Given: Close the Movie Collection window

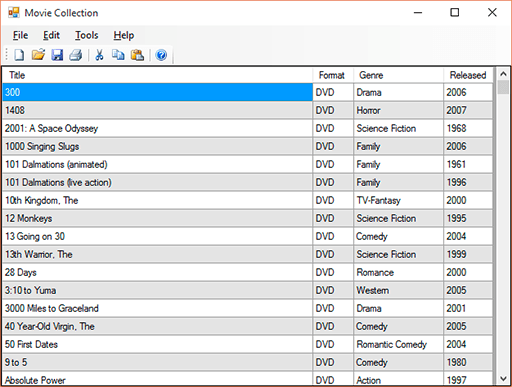Looking at the screenshot, I should click(x=492, y=13).
